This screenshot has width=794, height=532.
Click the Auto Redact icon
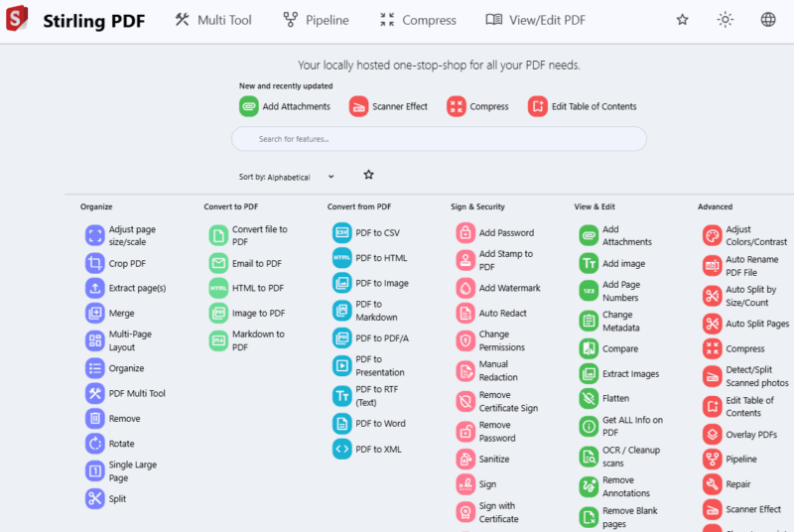point(465,313)
